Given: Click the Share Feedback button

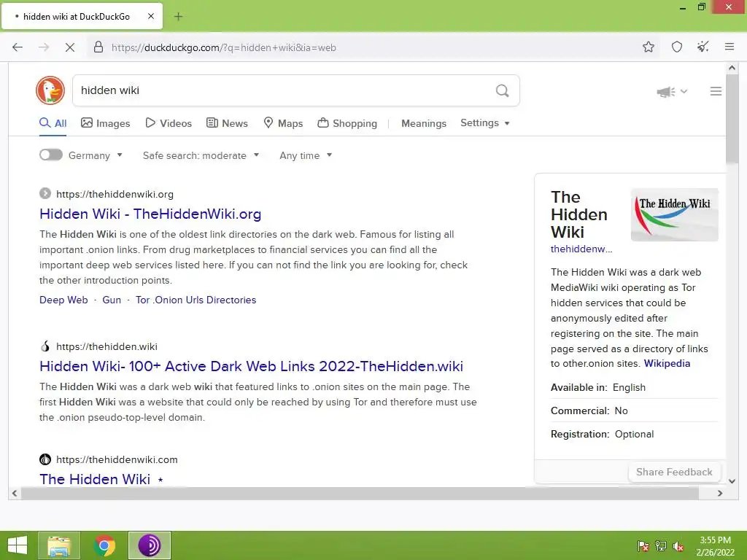Looking at the screenshot, I should click(x=674, y=472).
